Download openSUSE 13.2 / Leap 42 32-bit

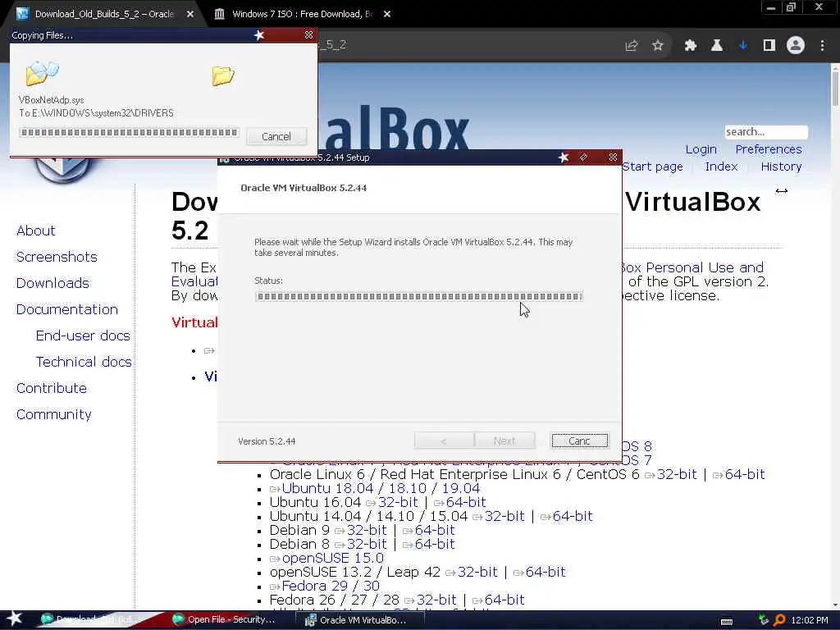coord(477,572)
